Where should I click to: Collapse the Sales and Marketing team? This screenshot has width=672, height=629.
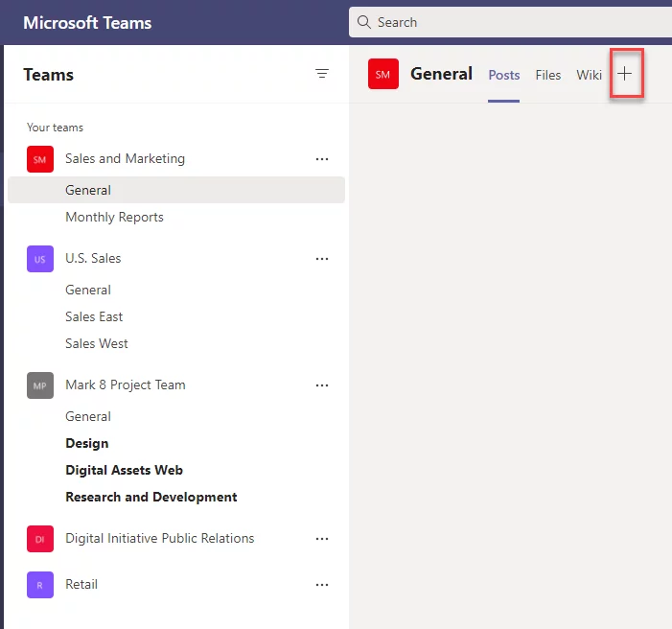[x=125, y=158]
